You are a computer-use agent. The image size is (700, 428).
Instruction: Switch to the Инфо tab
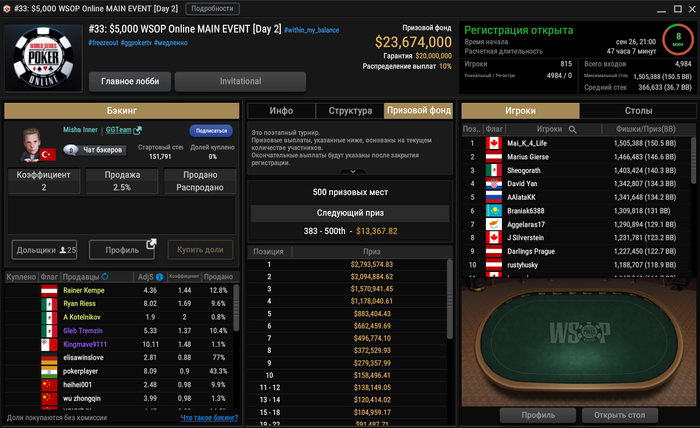click(x=281, y=111)
